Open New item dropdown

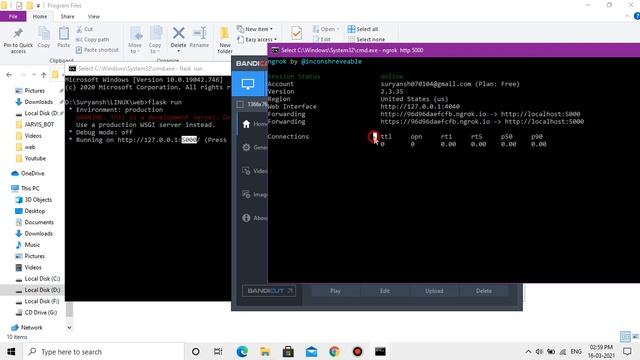[255, 29]
